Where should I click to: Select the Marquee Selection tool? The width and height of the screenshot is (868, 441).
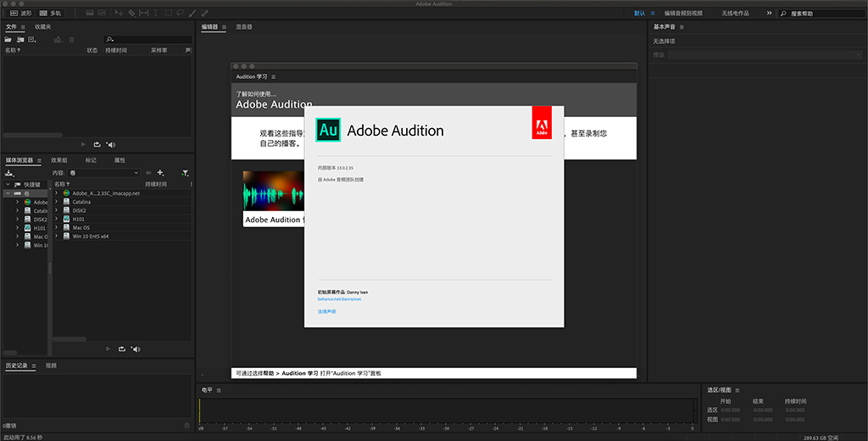(169, 13)
